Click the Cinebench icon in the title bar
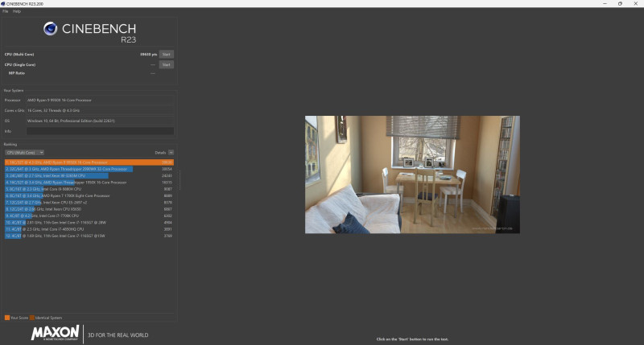 click(x=3, y=4)
